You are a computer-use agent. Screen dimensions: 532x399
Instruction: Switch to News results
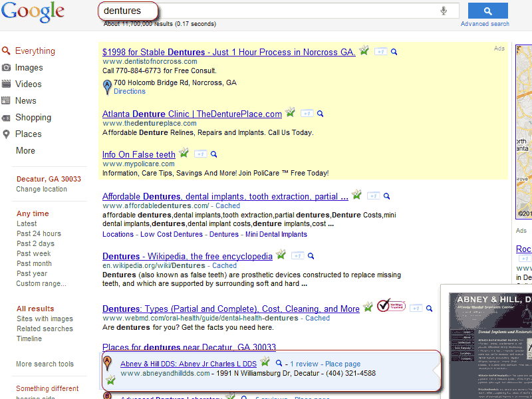(x=25, y=101)
